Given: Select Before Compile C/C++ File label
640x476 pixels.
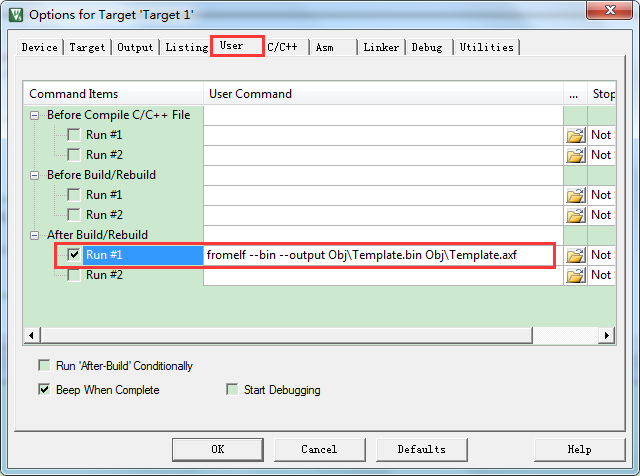Looking at the screenshot, I should (x=118, y=115).
